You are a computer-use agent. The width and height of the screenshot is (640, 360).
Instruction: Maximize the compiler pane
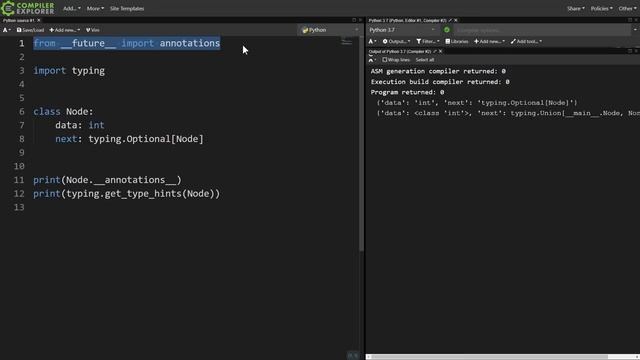pyautogui.click(x=630, y=20)
